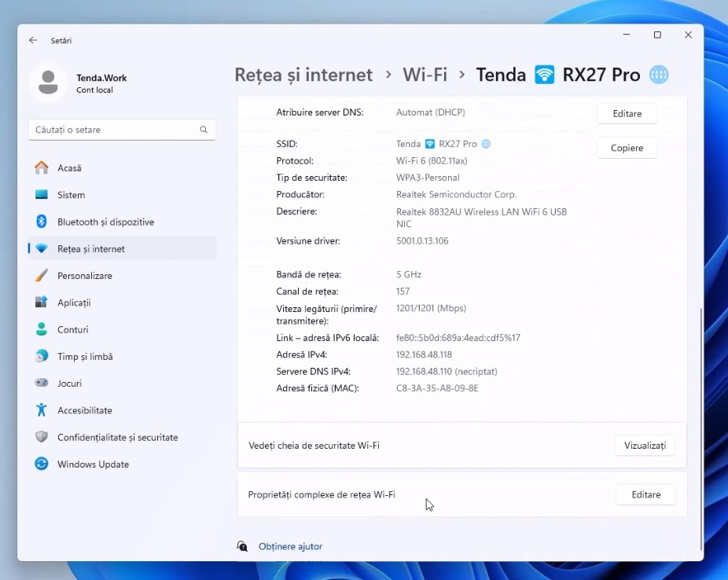Select the IPv6 link-local address value

pos(458,338)
